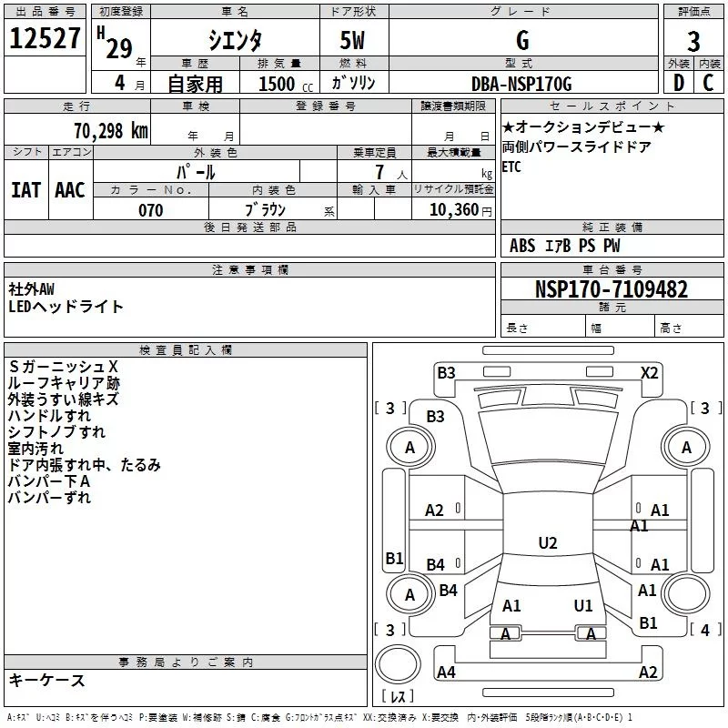
Task: Select the U1 mark on the diagram
Action: coord(583,605)
